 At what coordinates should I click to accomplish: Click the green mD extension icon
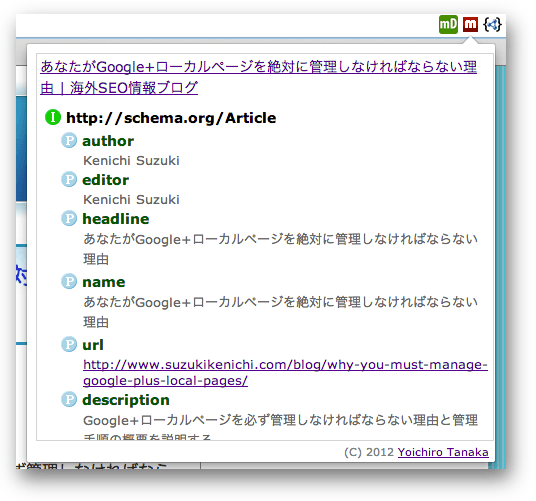pos(448,24)
